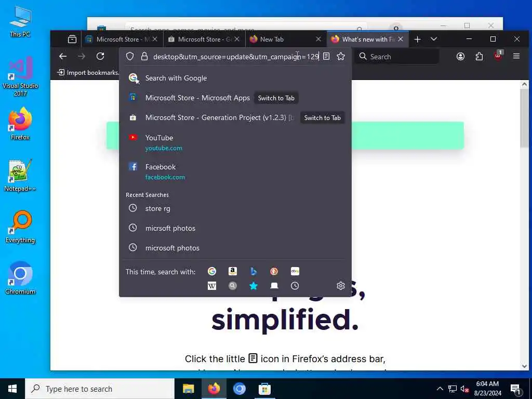Screen dimensions: 532x399
Task: Click Import bookmarks on bookmarks toolbar
Action: 88,72
